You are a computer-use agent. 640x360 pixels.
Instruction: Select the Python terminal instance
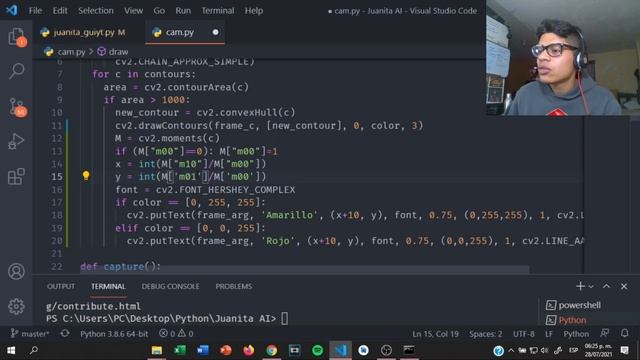coord(572,320)
